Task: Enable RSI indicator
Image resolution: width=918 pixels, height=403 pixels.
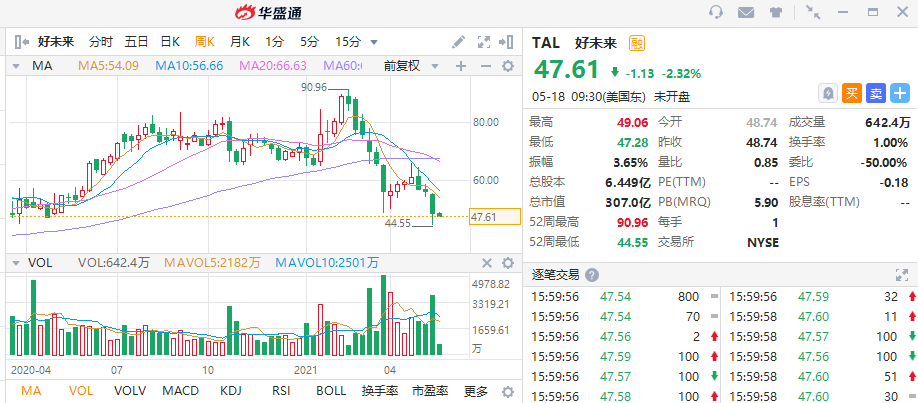Action: 282,391
